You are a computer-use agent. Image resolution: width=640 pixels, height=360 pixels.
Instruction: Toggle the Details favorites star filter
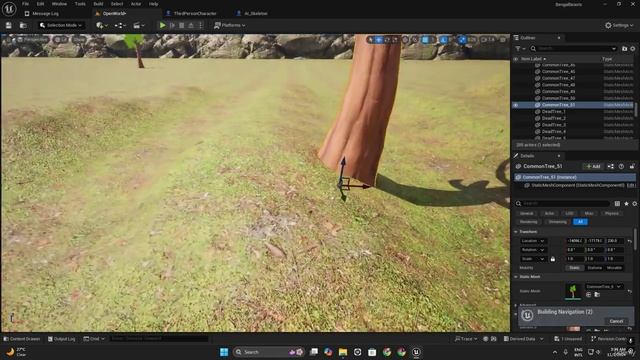(x=626, y=203)
